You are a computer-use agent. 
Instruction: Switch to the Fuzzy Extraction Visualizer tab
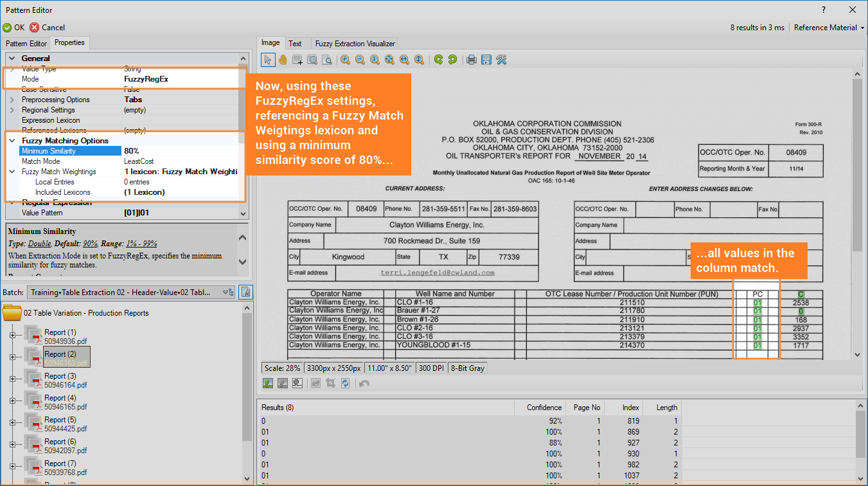[x=355, y=44]
